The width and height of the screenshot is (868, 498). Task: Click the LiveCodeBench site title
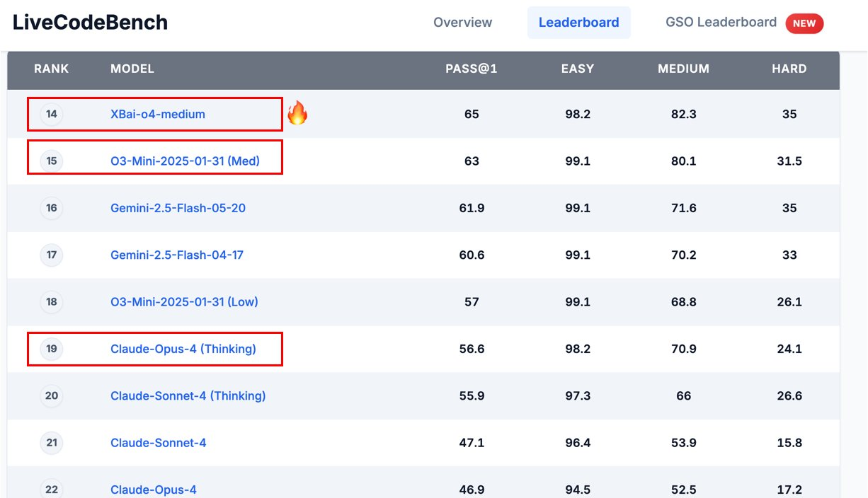point(91,23)
